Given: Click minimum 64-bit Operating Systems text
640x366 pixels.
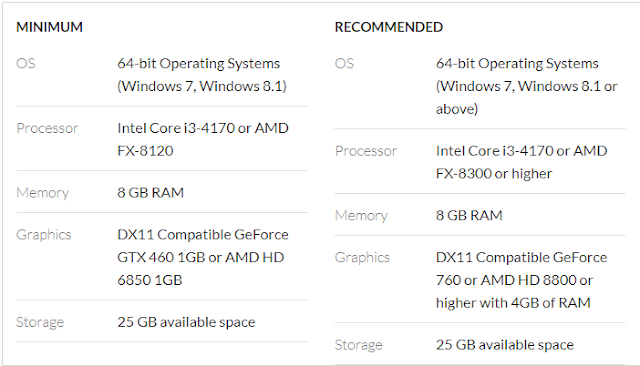Looking at the screenshot, I should tap(198, 63).
